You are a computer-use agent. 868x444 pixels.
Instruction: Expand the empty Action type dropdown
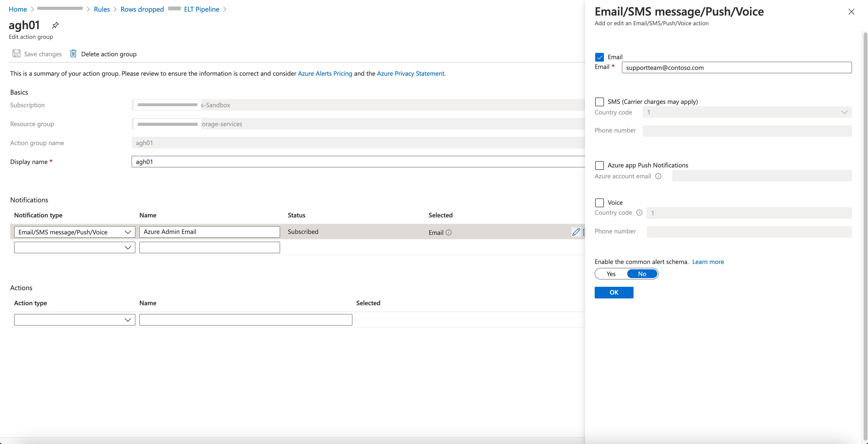[x=75, y=320]
